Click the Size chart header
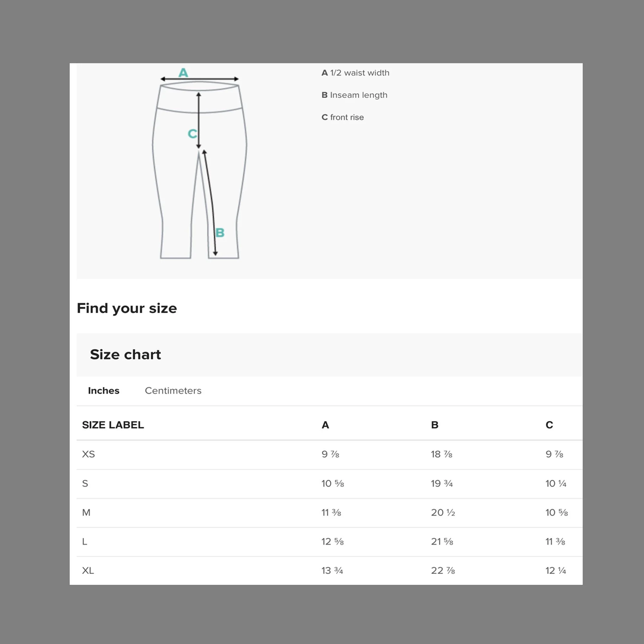644x644 pixels. (x=125, y=354)
